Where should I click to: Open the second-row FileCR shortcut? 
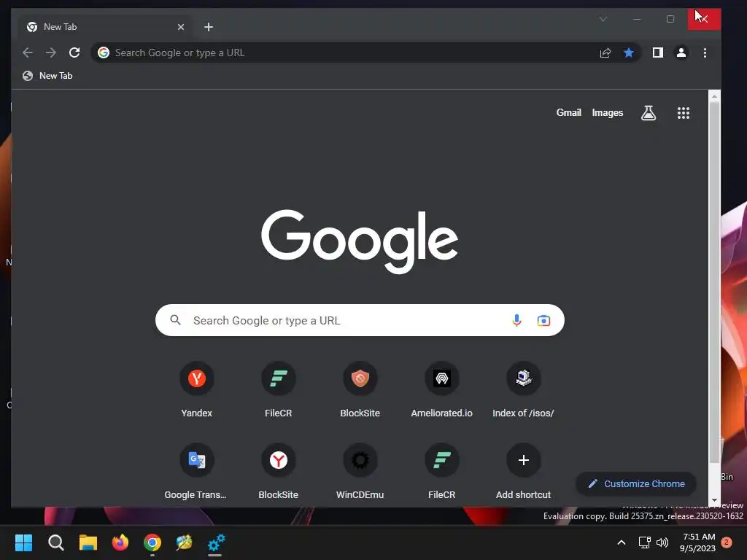click(441, 472)
